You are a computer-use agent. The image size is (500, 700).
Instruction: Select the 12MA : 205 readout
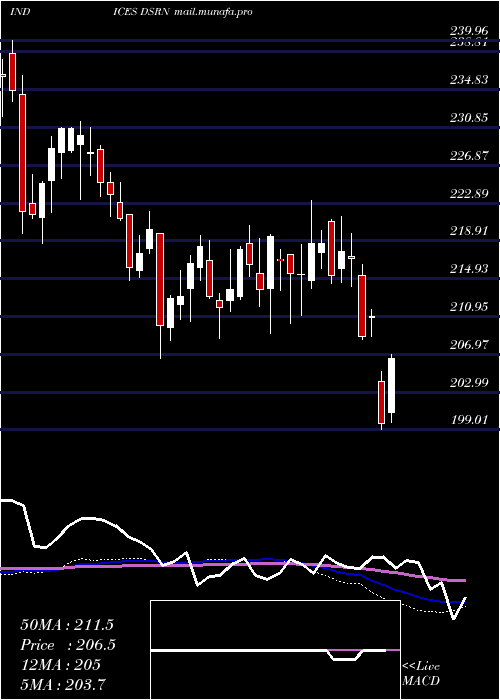pos(60,665)
